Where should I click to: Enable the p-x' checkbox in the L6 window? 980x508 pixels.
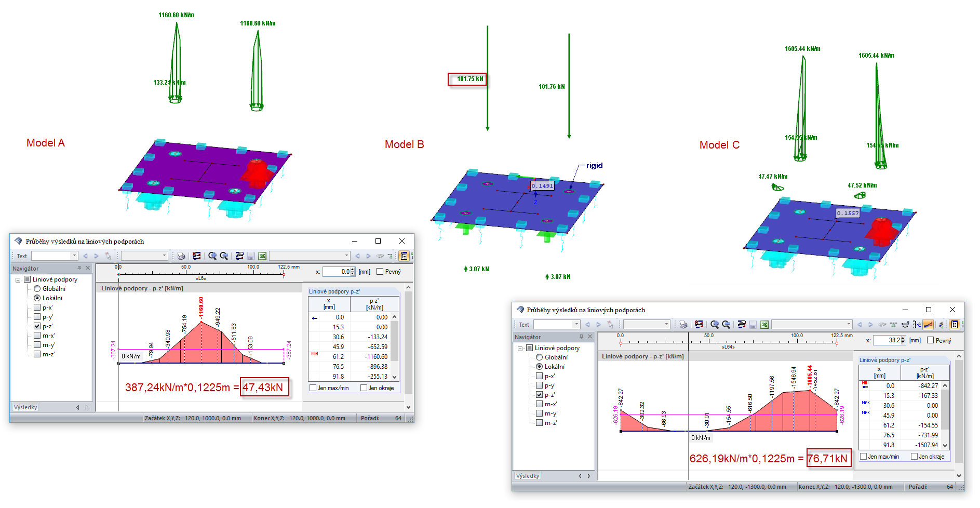tap(37, 308)
